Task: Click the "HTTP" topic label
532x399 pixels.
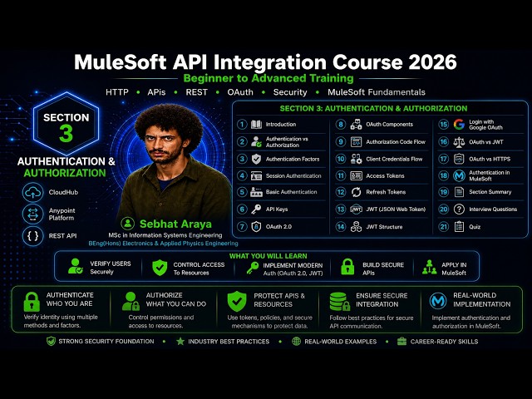Action: [x=117, y=92]
